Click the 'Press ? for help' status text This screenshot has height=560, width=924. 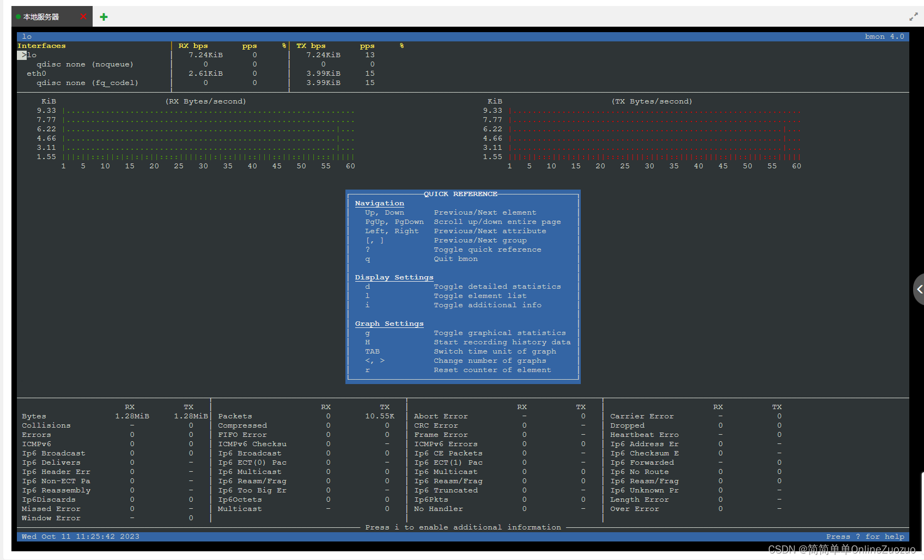click(865, 537)
